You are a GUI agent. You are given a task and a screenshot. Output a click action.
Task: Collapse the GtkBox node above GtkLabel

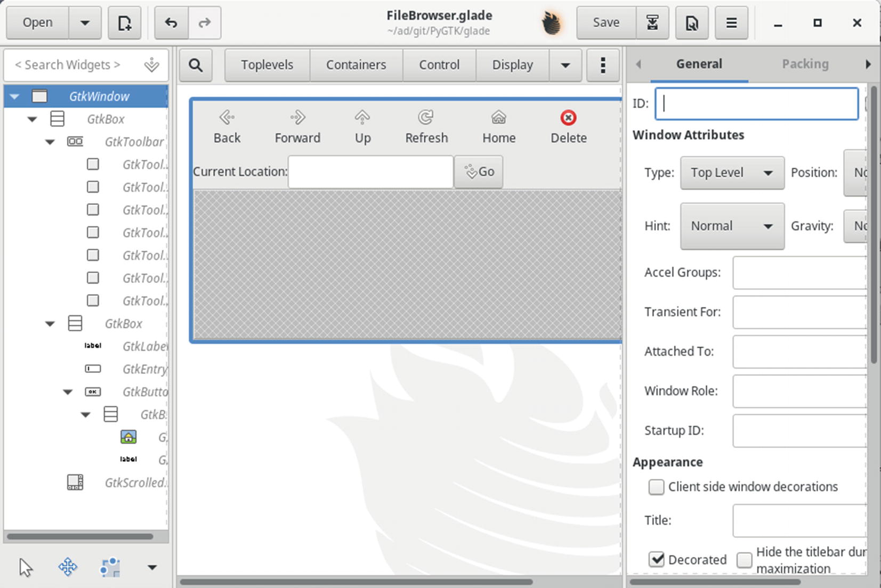(x=50, y=324)
